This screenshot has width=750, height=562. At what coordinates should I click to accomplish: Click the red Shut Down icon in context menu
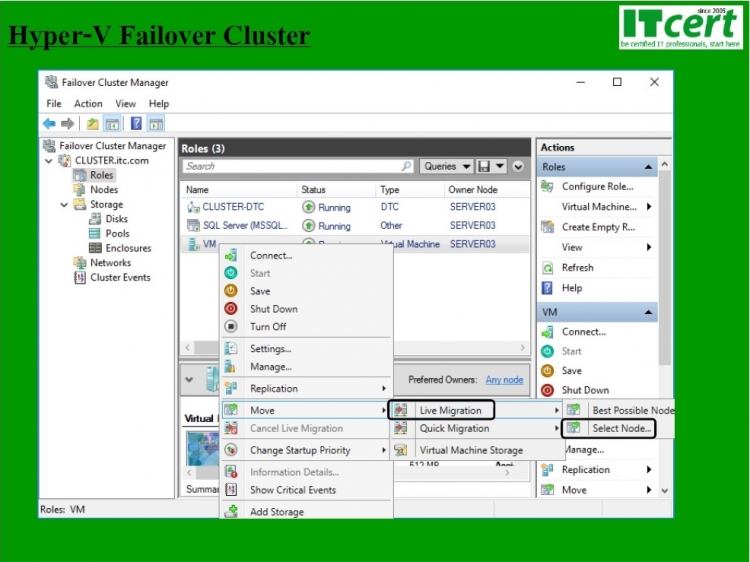(231, 309)
